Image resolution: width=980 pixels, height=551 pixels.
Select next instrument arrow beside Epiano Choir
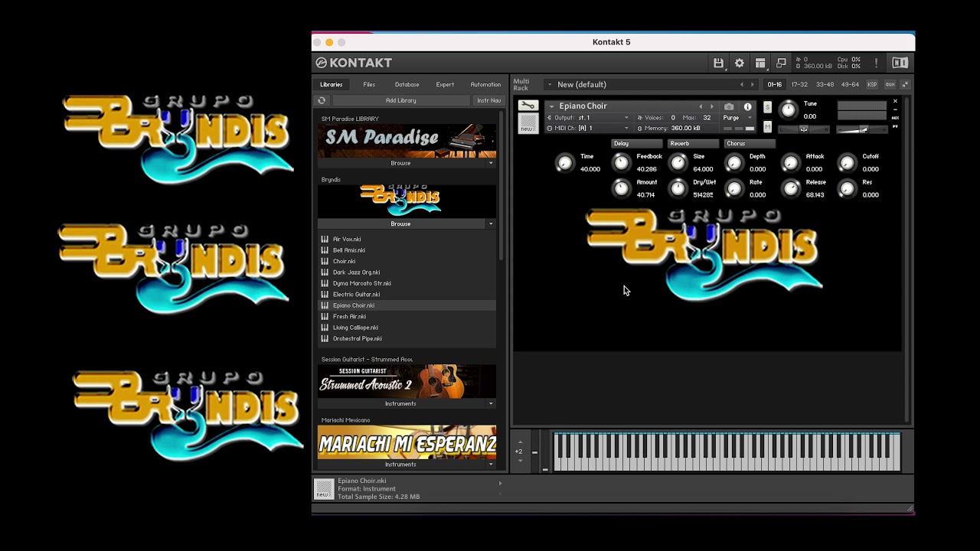[711, 106]
